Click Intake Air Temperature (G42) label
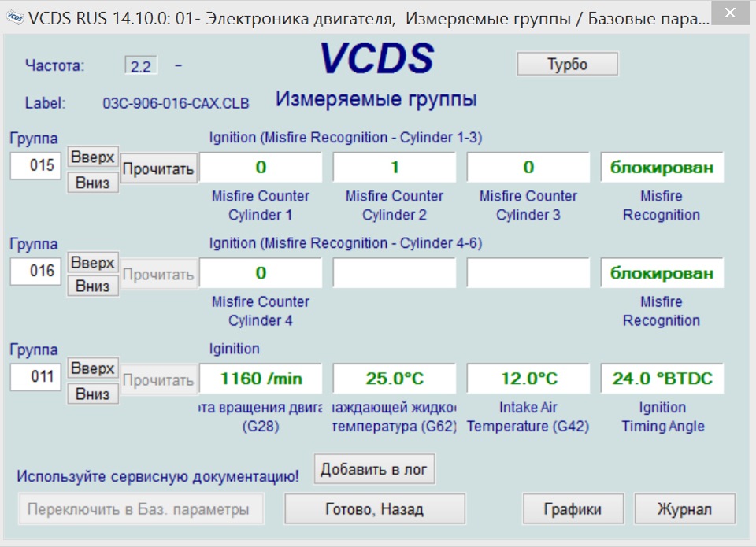The width and height of the screenshot is (756, 547). click(x=528, y=417)
